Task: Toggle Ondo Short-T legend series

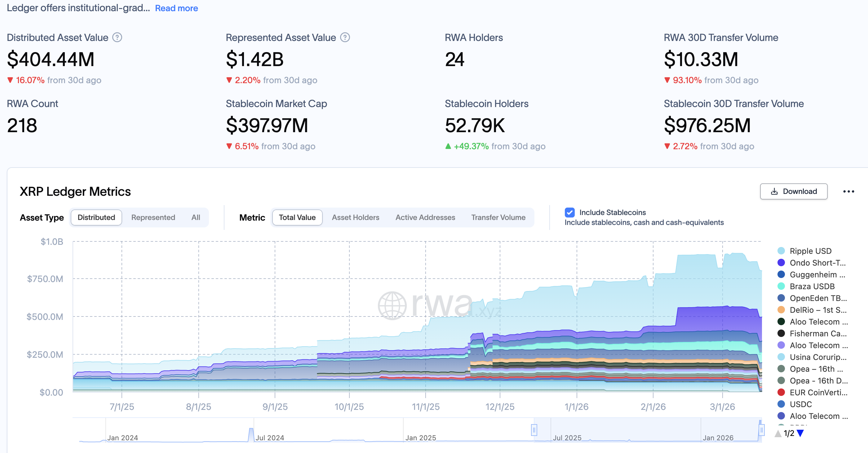Action: click(817, 263)
